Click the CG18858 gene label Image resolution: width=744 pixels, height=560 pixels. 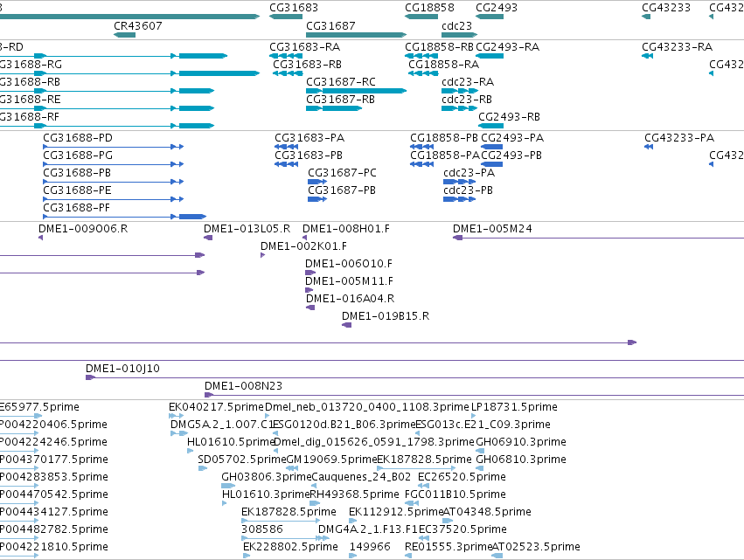click(x=429, y=8)
